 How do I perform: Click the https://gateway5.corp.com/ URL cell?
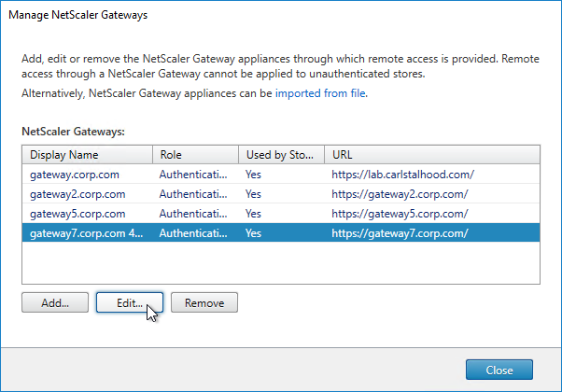[x=400, y=215]
